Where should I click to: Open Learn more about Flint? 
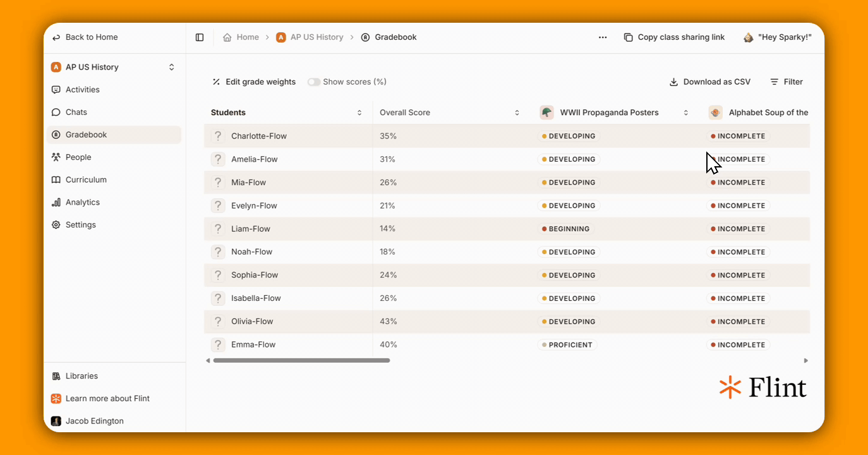(x=107, y=399)
